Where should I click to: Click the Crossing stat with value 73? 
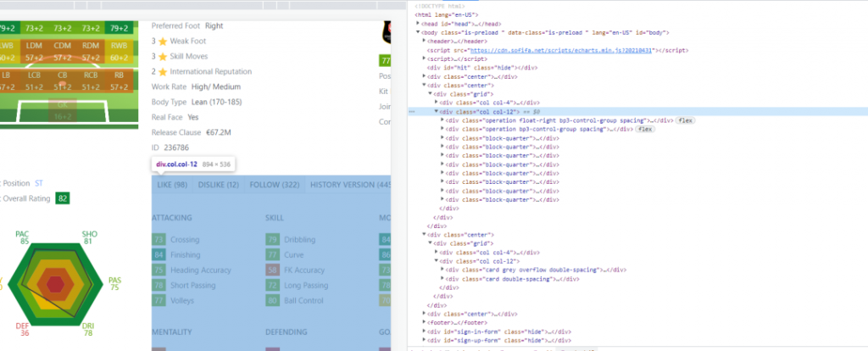(176, 240)
